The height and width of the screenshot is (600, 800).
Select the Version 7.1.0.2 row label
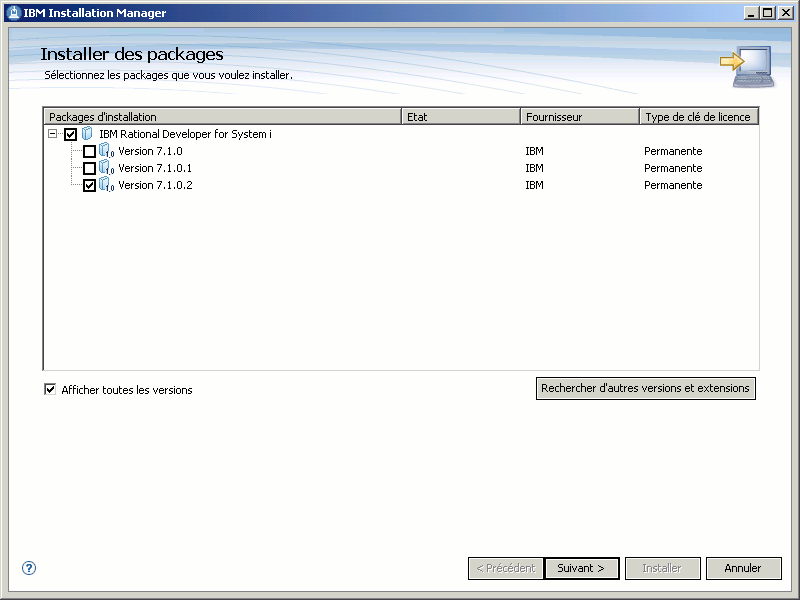tap(155, 185)
